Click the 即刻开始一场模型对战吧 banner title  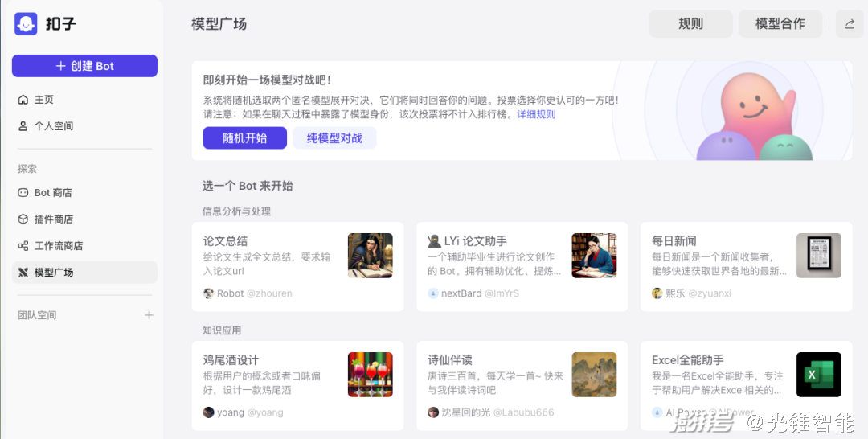tap(267, 80)
